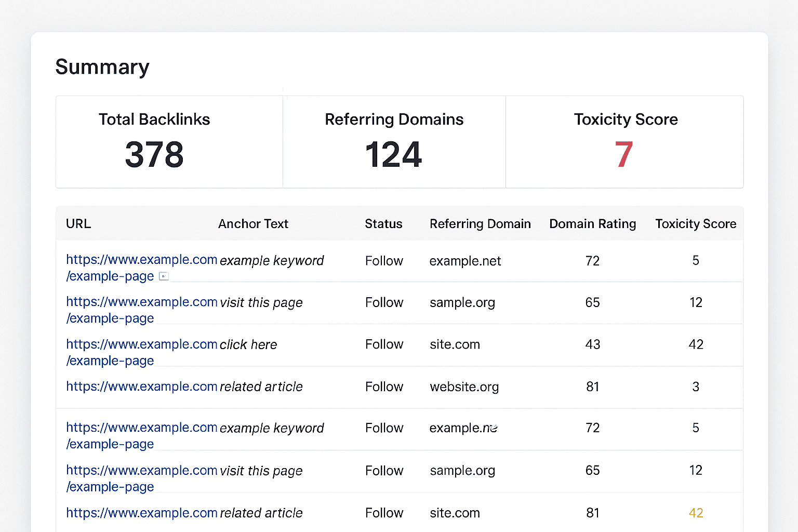Click Follow in the related article site.com row
The image size is (798, 532).
pyautogui.click(x=384, y=513)
